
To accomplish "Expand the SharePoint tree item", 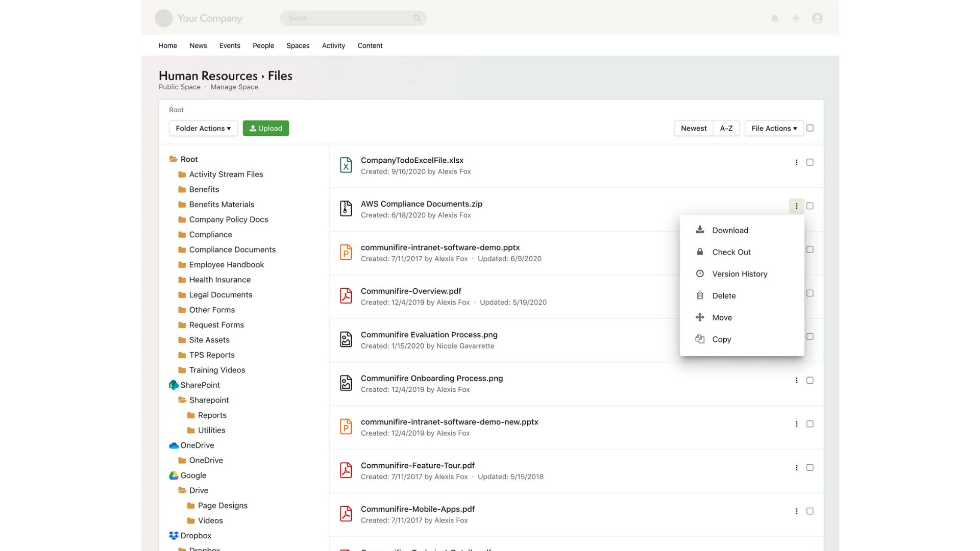I will click(200, 385).
